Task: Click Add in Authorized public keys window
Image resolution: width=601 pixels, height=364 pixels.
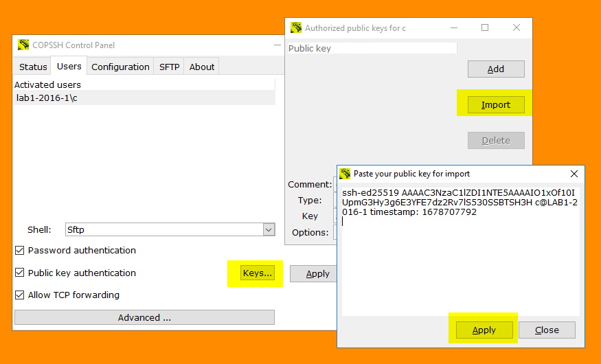Action: pos(496,69)
